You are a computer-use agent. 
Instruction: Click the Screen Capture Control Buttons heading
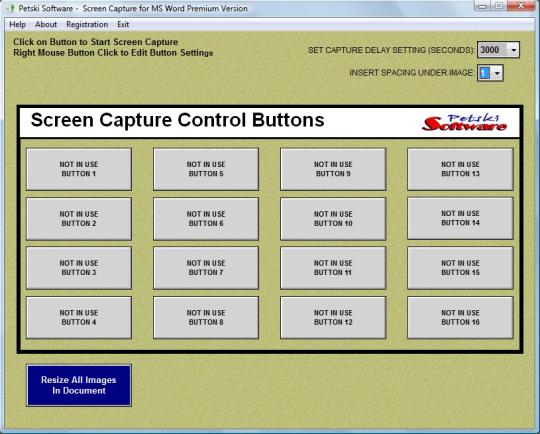point(177,120)
